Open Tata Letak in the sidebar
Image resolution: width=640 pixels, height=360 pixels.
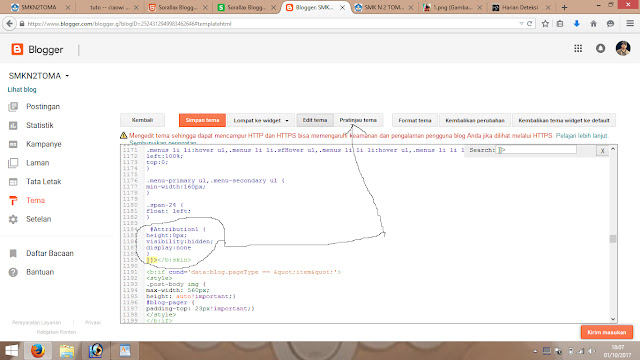point(44,182)
